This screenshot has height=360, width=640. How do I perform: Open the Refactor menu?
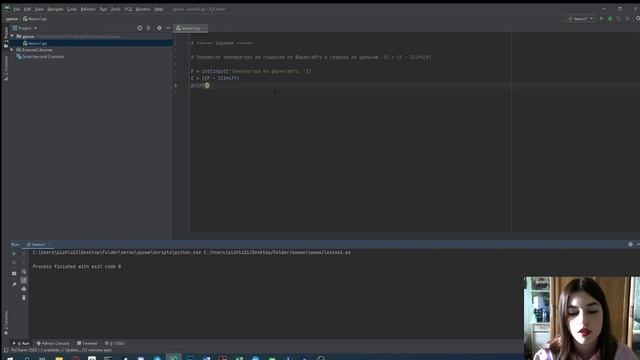88,9
